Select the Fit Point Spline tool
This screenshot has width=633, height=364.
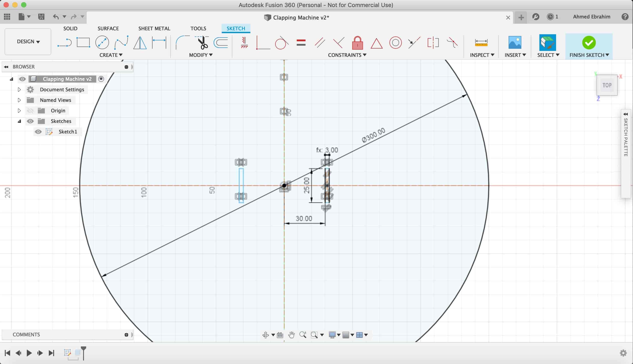click(x=121, y=43)
